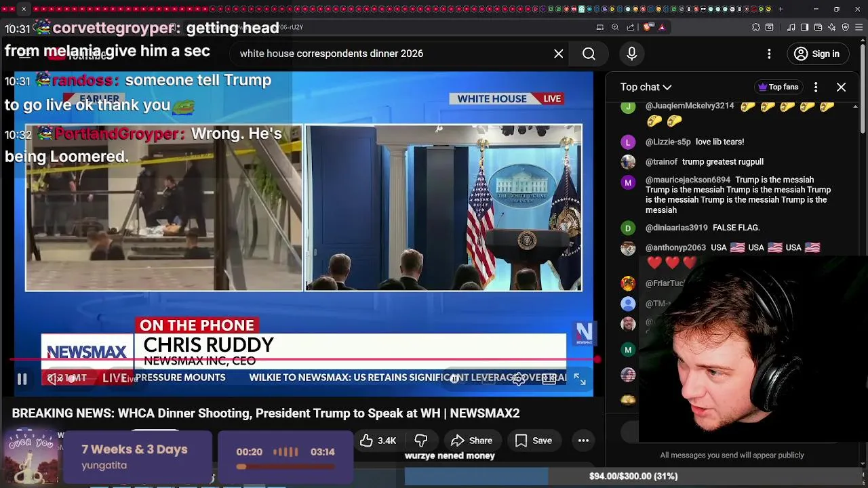
Task: Open the browser extensions puzzle icon
Action: (x=756, y=27)
